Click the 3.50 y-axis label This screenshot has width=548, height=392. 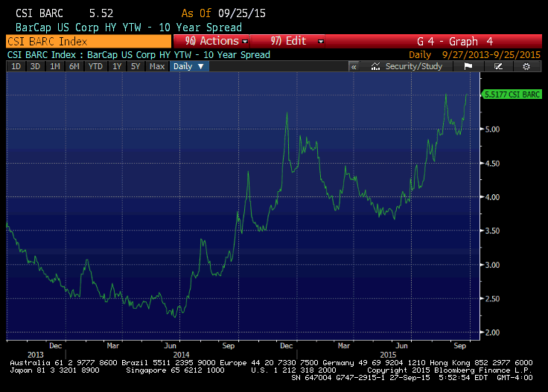[x=492, y=231]
